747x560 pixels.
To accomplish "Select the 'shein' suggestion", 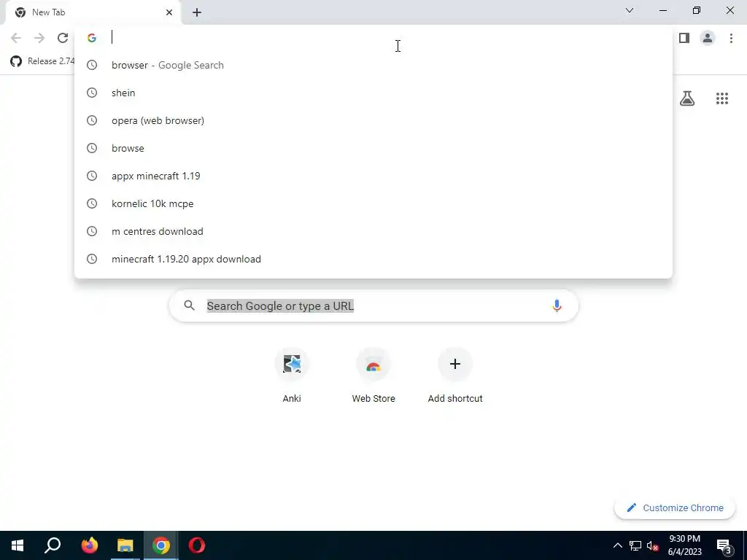I will [x=373, y=93].
